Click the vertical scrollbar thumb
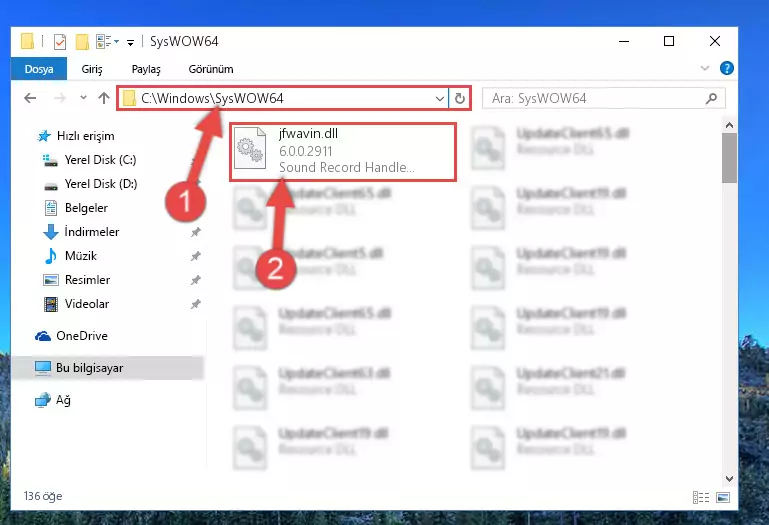Image resolution: width=769 pixels, height=525 pixels. [729, 158]
